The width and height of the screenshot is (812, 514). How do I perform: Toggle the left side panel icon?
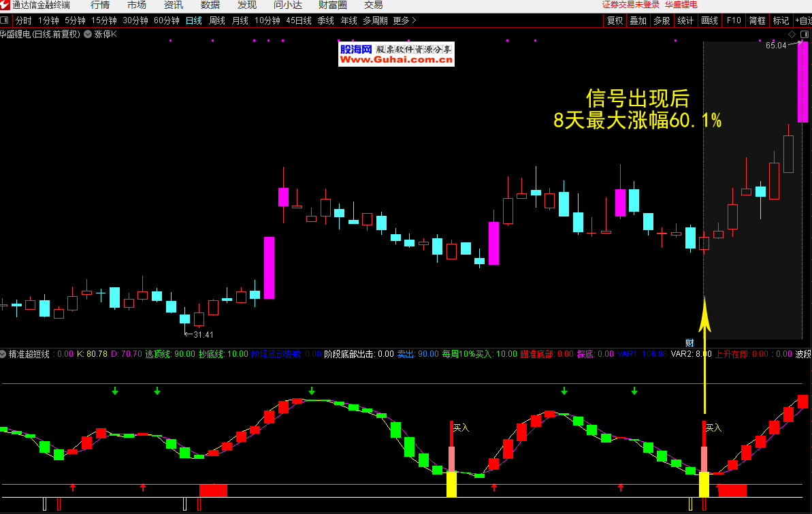tap(5, 20)
